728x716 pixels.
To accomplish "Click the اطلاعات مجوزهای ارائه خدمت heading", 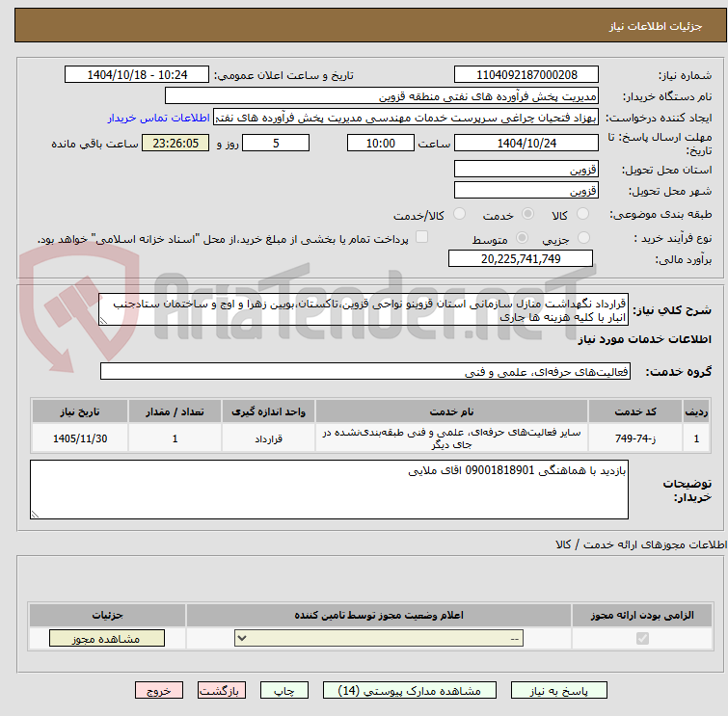I will 641,544.
